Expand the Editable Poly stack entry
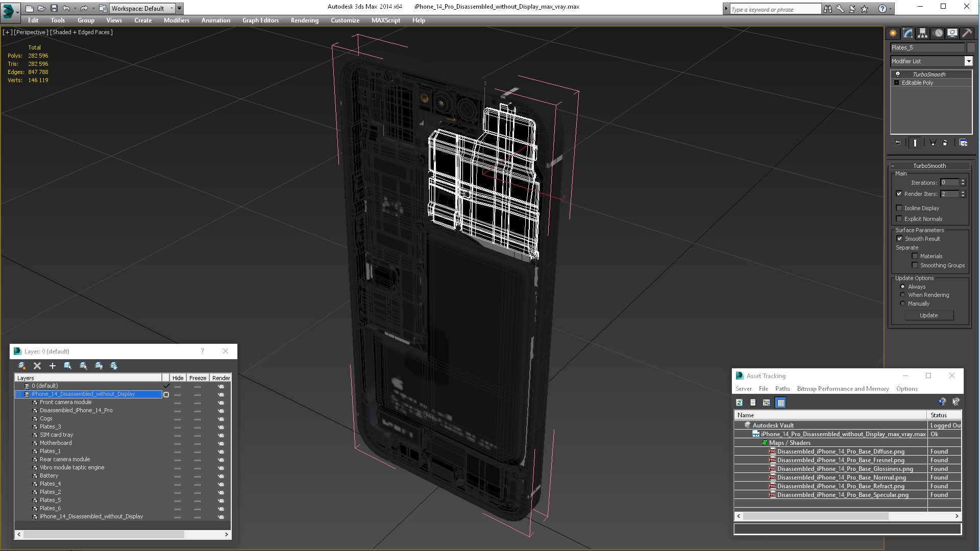Screen dimensions: 980x551 click(896, 83)
